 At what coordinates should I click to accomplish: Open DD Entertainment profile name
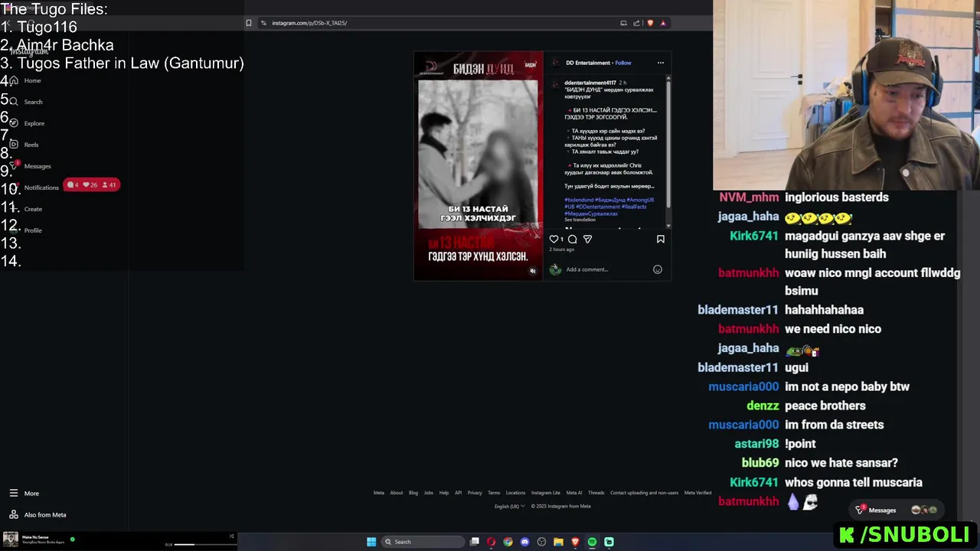tap(588, 63)
